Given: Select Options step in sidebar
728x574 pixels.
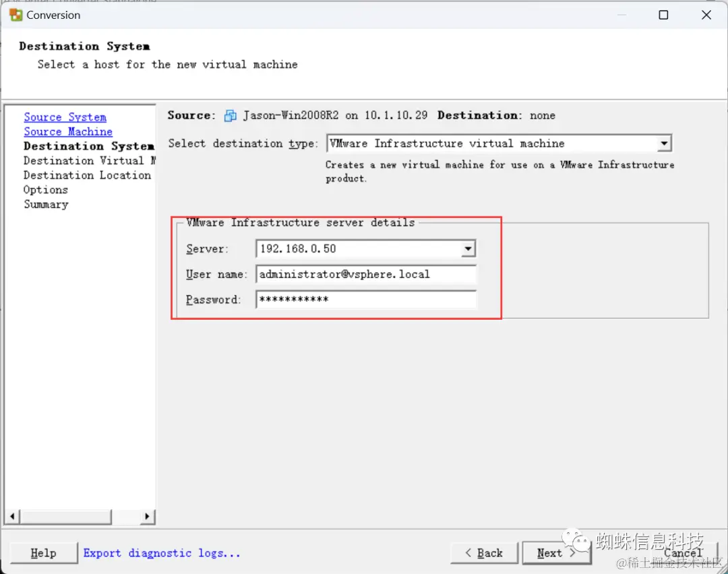Looking at the screenshot, I should pos(46,190).
